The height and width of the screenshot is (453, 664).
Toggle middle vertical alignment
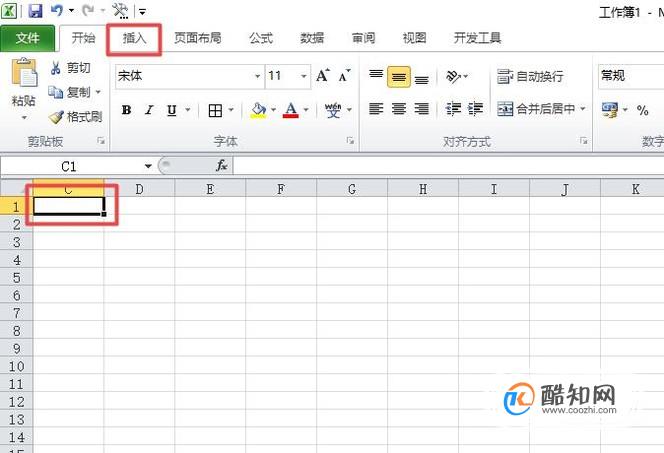pyautogui.click(x=398, y=77)
